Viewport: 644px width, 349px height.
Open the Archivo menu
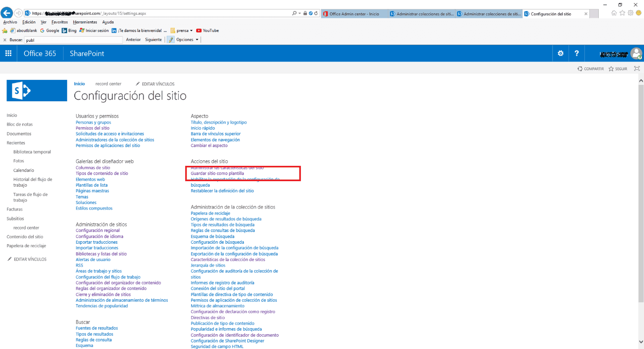click(x=10, y=22)
